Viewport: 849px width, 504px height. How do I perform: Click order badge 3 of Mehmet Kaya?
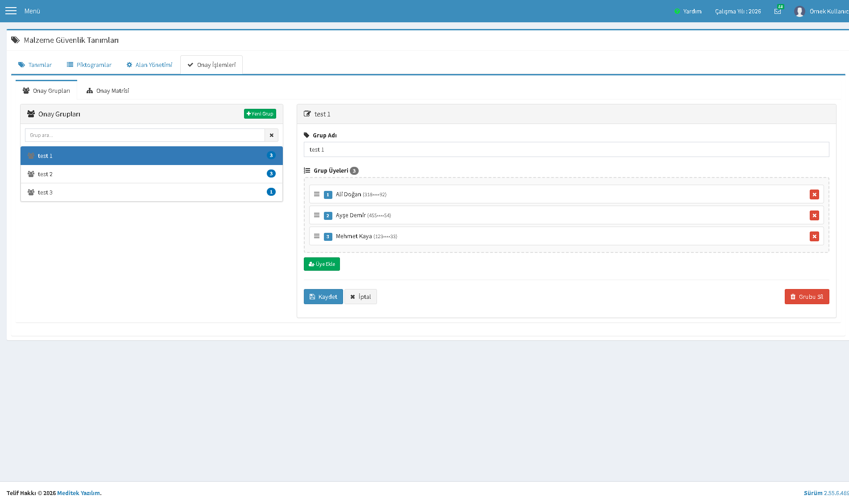(x=328, y=236)
